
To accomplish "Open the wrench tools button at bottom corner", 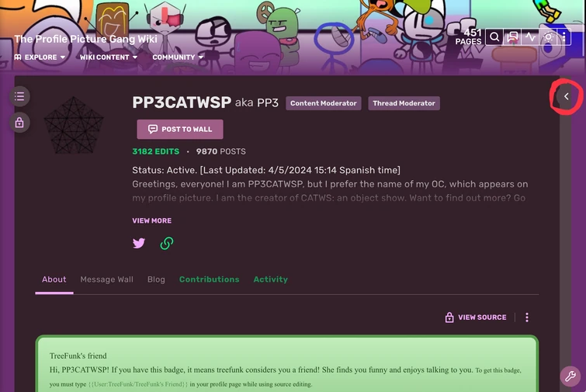I will tap(570, 376).
